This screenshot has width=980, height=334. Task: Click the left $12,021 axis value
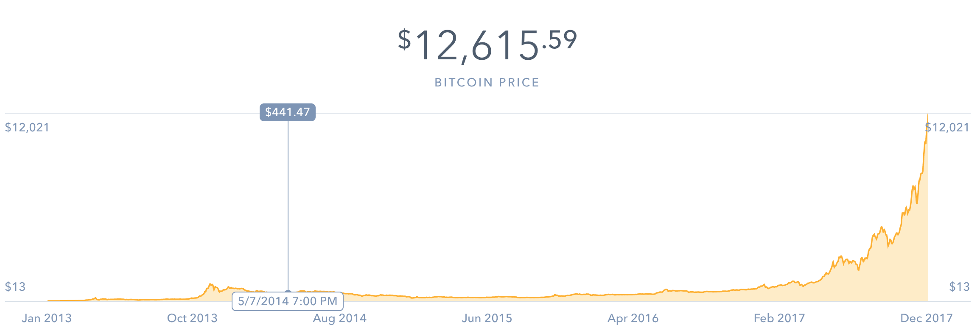click(27, 128)
